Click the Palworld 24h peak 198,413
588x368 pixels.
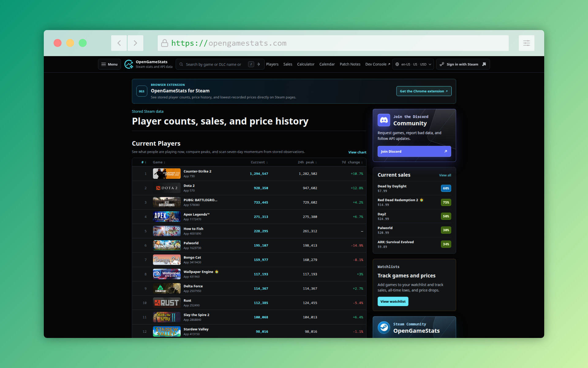pos(310,246)
